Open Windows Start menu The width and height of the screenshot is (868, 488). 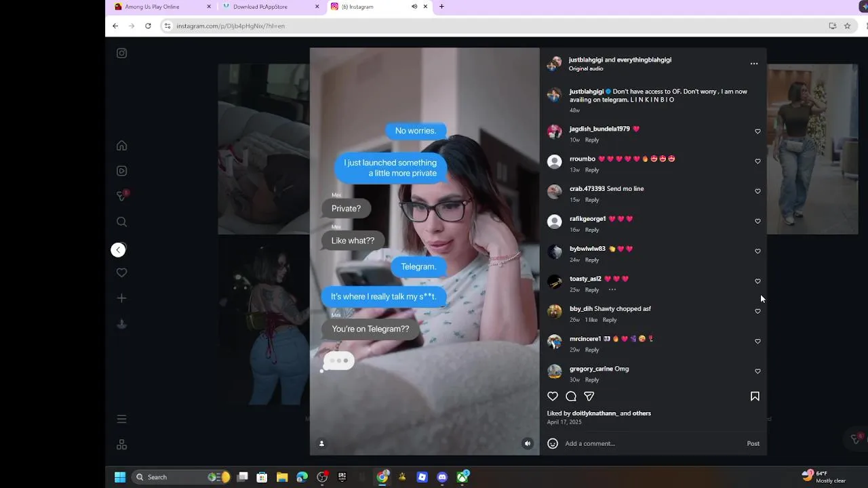tap(120, 477)
